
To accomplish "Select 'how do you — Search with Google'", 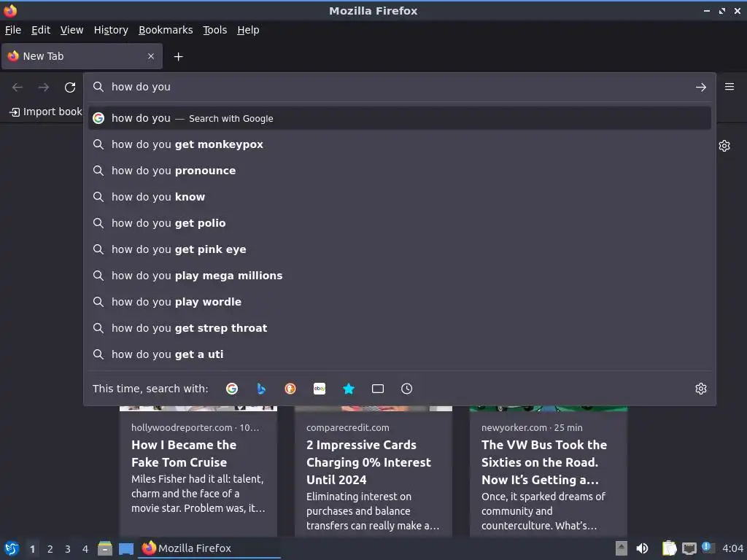I will pyautogui.click(x=399, y=118).
